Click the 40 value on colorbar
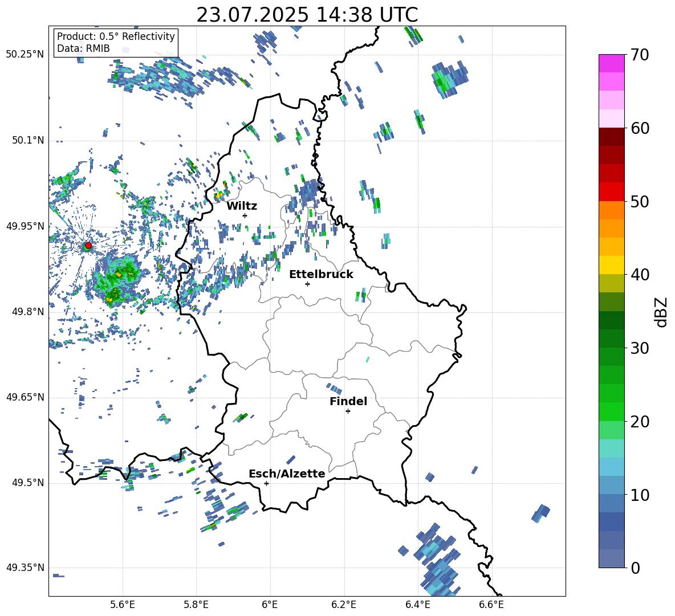The image size is (675, 616). coord(640,275)
